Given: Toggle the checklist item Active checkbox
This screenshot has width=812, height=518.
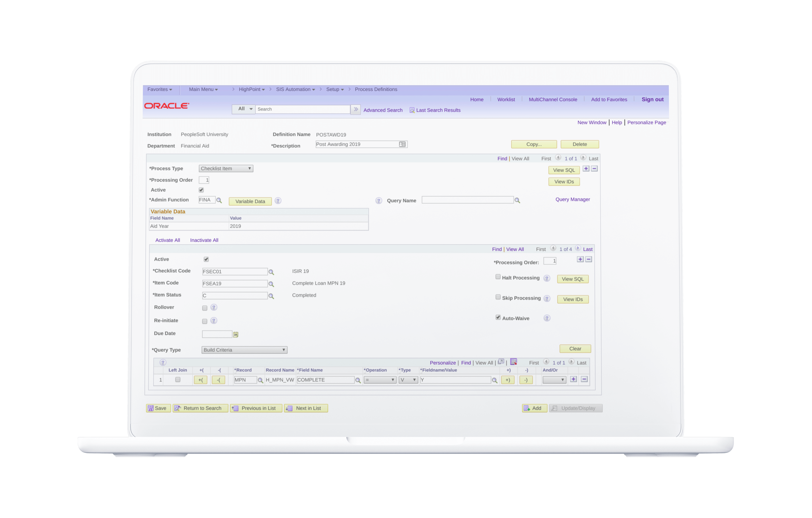Looking at the screenshot, I should pos(206,259).
